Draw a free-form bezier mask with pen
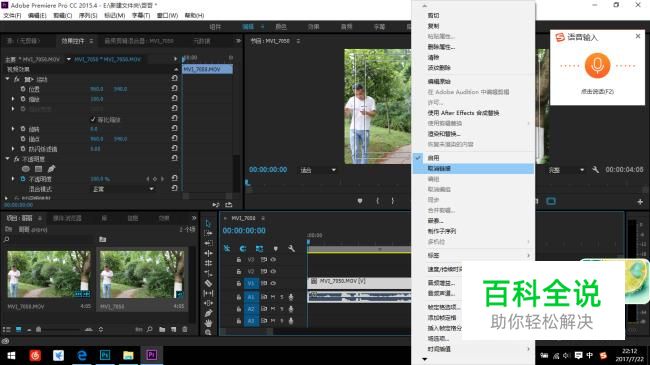The height and width of the screenshot is (365, 650). click(51, 169)
